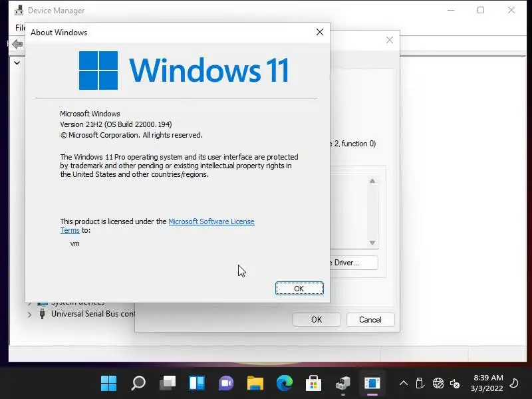Launch Microsoft Edge from taskbar
This screenshot has height=399, width=532.
pyautogui.click(x=285, y=384)
